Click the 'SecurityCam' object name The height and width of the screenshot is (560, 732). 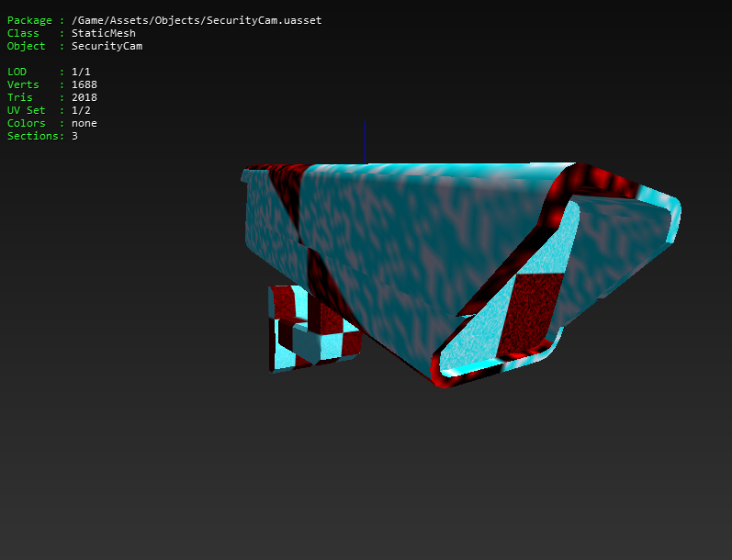[107, 46]
